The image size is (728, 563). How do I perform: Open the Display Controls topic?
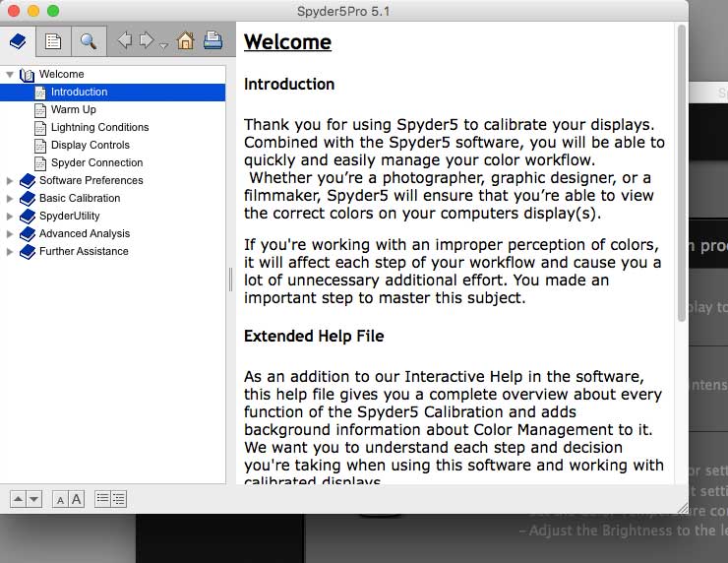pos(91,145)
